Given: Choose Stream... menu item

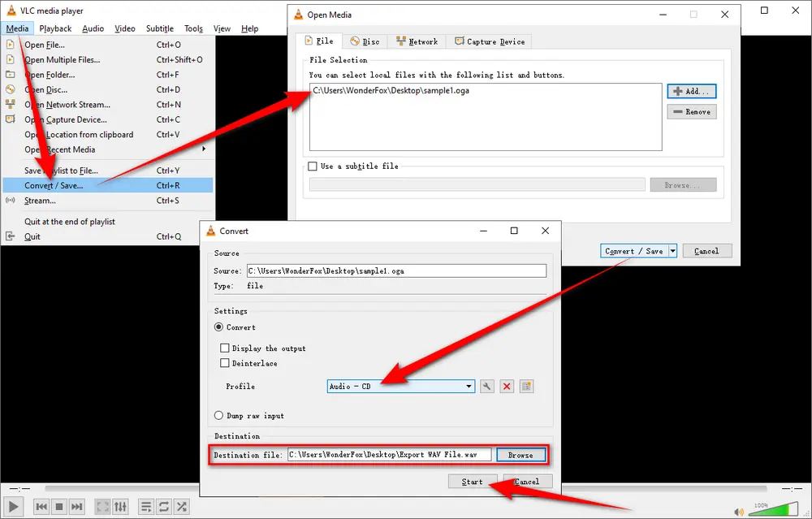Looking at the screenshot, I should click(x=108, y=201).
